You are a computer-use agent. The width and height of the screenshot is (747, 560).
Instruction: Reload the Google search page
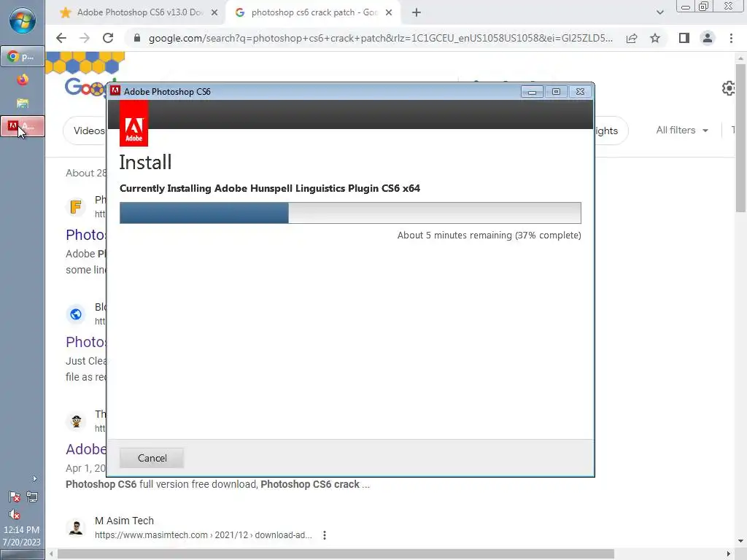[x=108, y=38]
